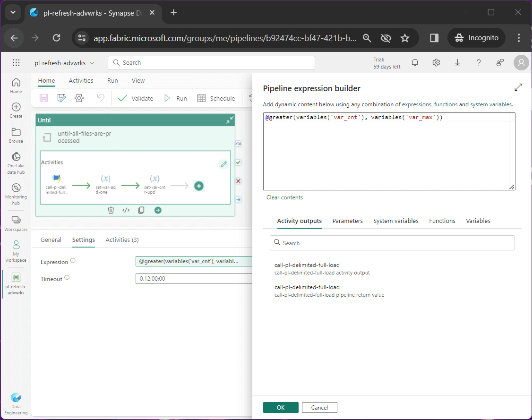
Task: Clone the Until activity with copy icon
Action: pyautogui.click(x=141, y=210)
